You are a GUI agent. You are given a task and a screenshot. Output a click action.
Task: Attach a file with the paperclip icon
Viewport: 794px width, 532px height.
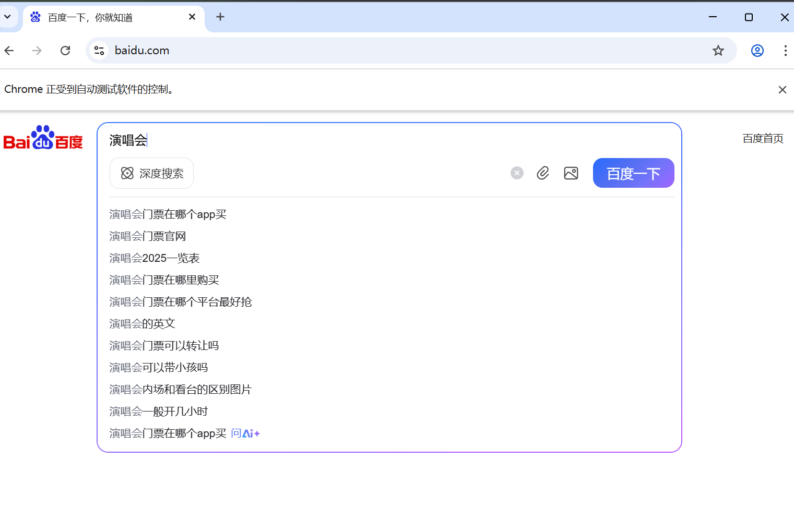click(x=543, y=173)
